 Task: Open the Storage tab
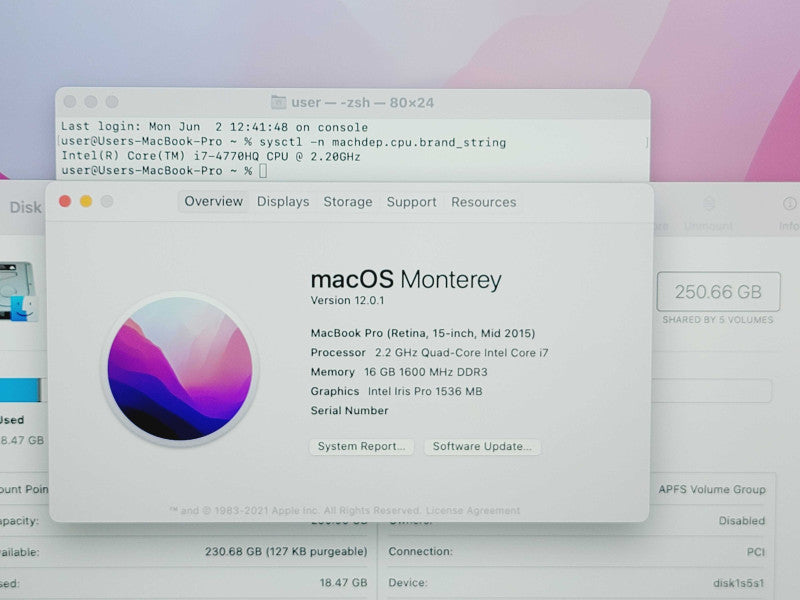click(347, 202)
